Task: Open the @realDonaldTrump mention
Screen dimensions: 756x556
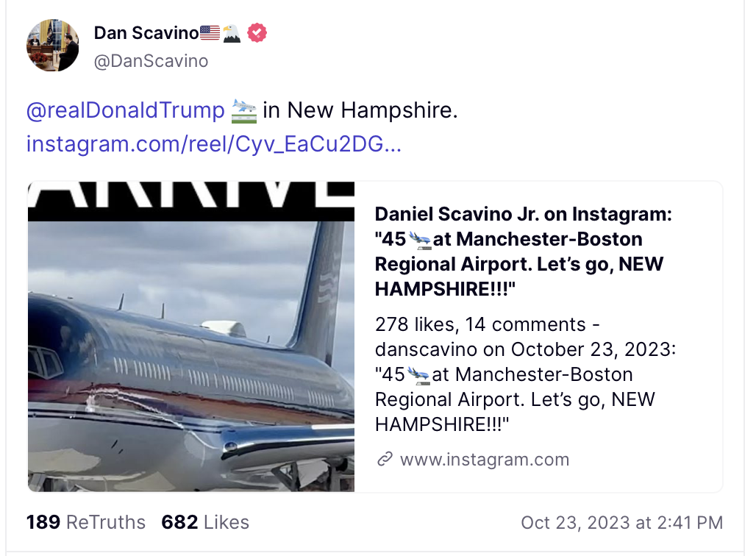Action: pos(125,110)
